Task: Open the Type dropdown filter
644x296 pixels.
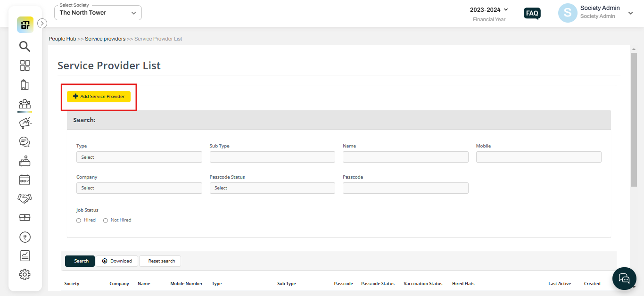Action: point(139,157)
